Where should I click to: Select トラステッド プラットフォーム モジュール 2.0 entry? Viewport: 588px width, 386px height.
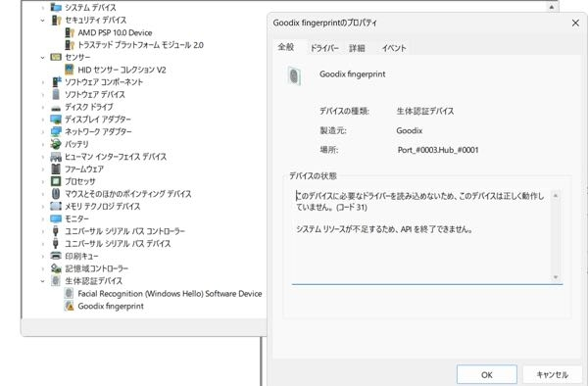(140, 45)
